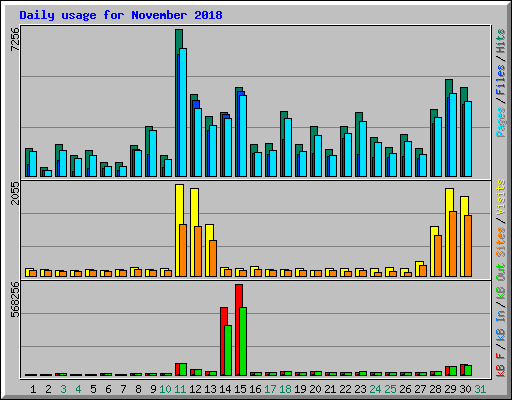
Task: Click the tallest cyan pages bar for day 11
Action: [x=183, y=112]
